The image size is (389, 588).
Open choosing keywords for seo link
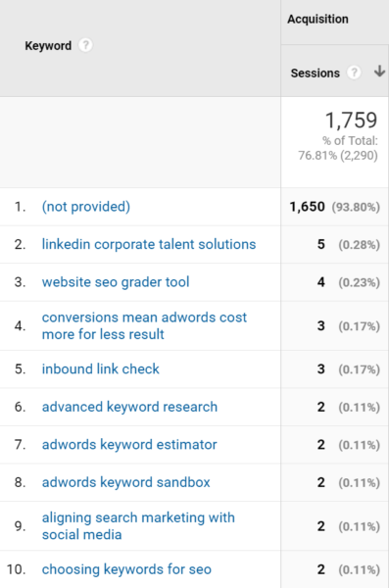click(x=126, y=569)
